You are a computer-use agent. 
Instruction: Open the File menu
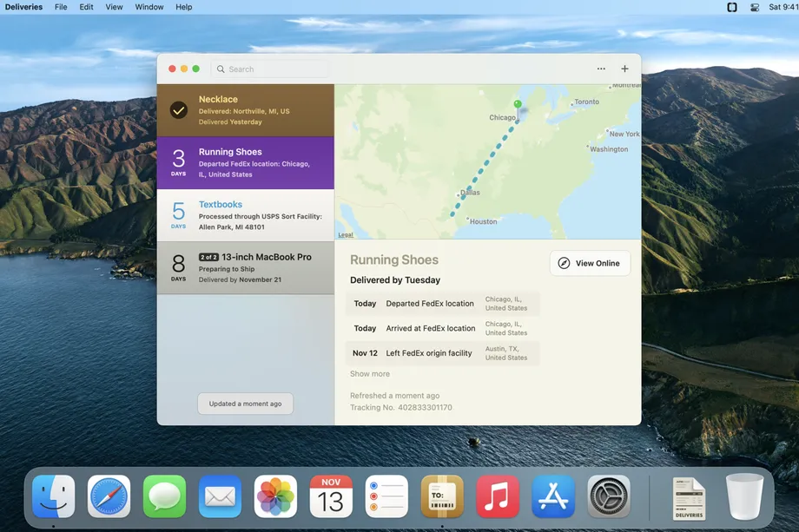[61, 7]
